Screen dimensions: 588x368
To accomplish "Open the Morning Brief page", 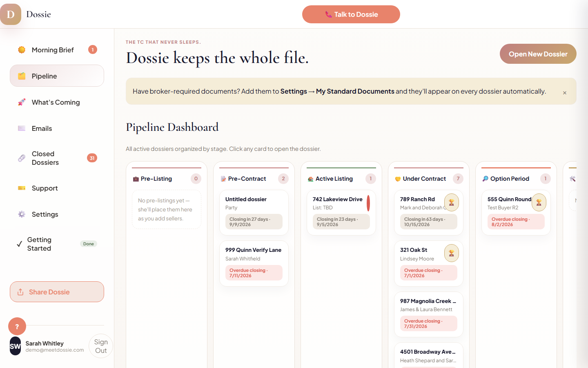I will click(x=57, y=50).
